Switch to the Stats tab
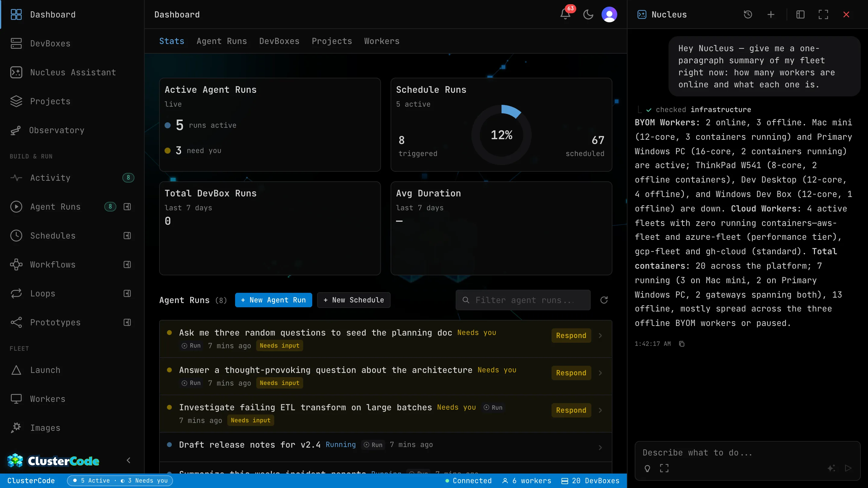868x488 pixels. 172,41
